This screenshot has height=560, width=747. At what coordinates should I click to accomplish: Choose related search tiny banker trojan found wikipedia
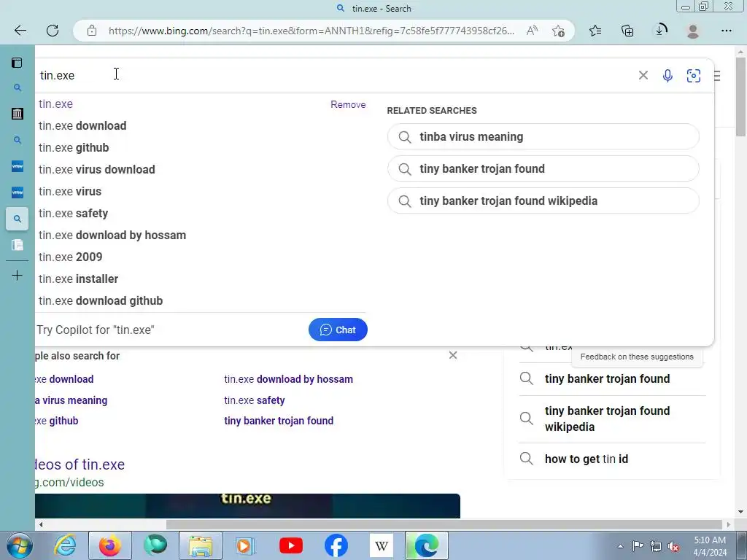pos(543,201)
